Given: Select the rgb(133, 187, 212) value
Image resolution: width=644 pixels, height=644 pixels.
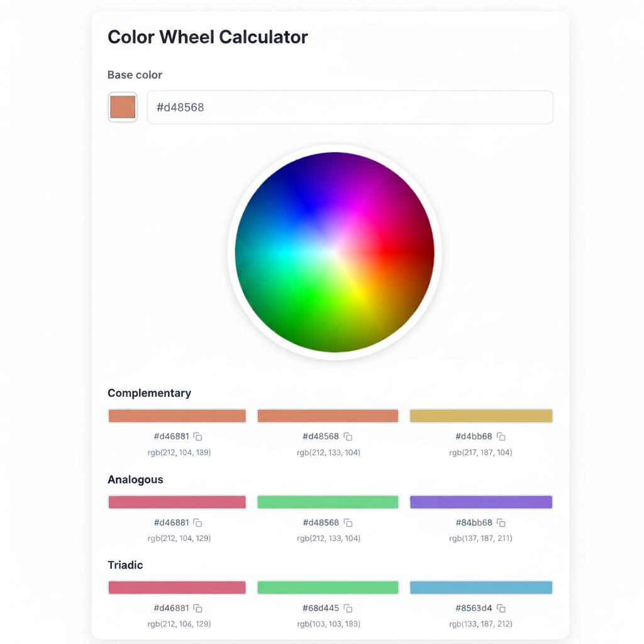Looking at the screenshot, I should pyautogui.click(x=480, y=625).
